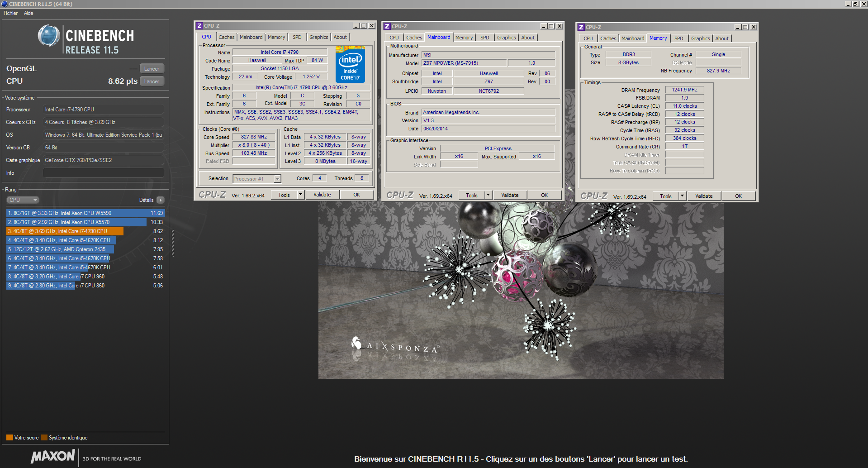Screen dimensions: 868x468
Task: Select ranking row 'Intel Core i7 CPU 960'
Action: (x=85, y=277)
